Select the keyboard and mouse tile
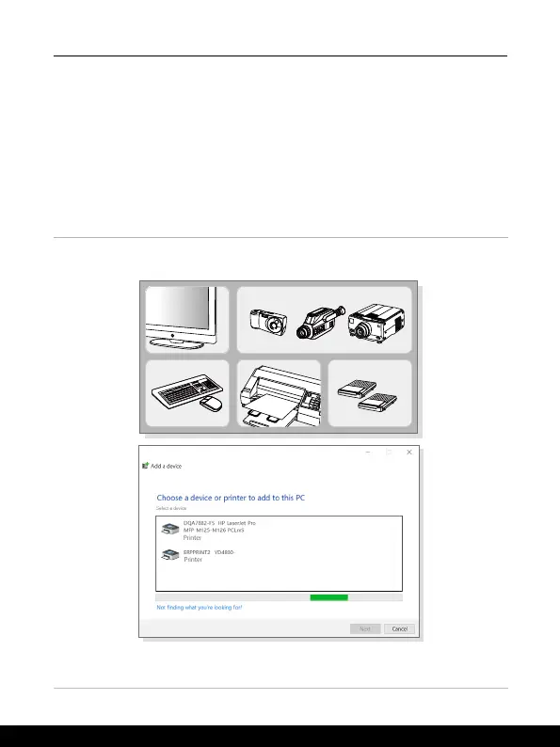The height and width of the screenshot is (747, 560). 187,393
